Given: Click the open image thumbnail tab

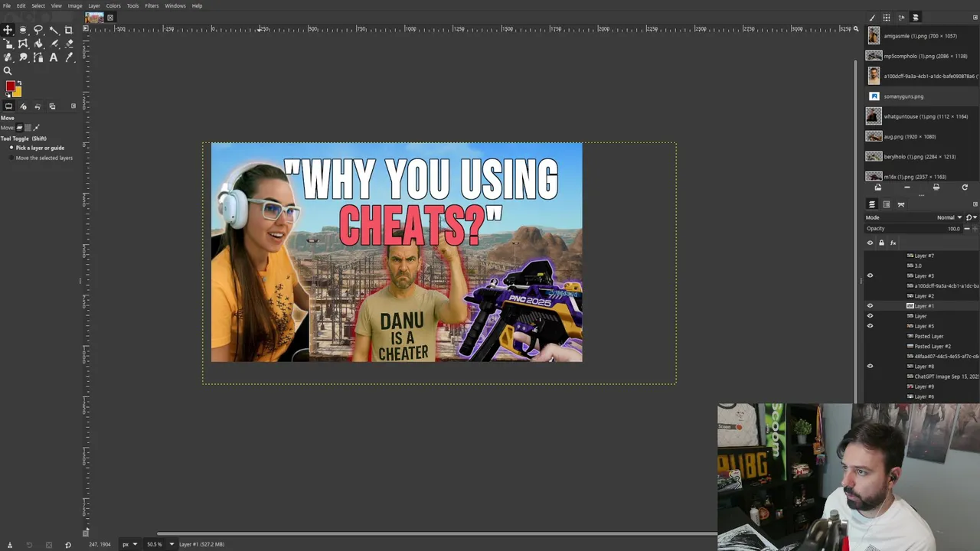Looking at the screenshot, I should [x=94, y=18].
